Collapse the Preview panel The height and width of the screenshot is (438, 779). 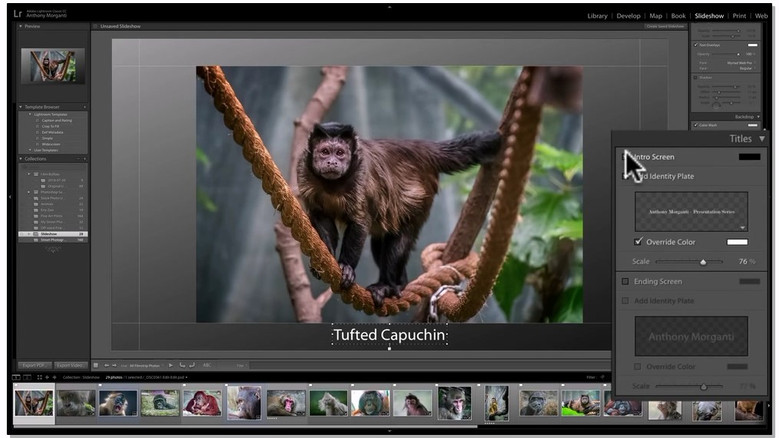coord(21,27)
